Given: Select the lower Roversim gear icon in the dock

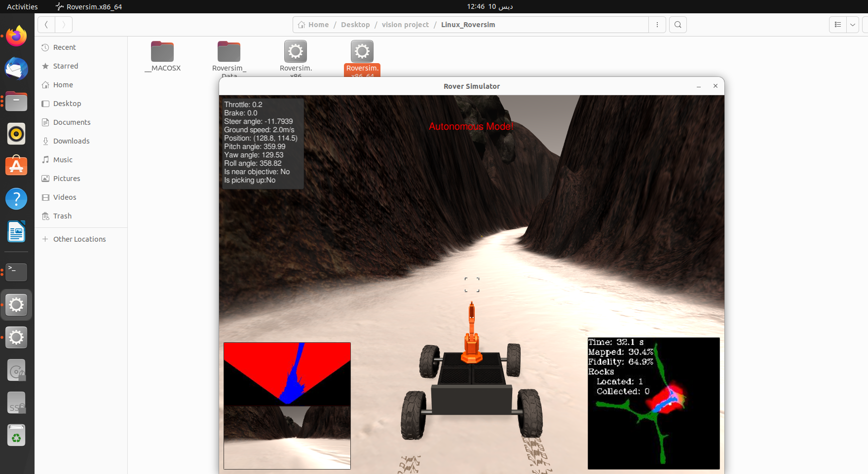Looking at the screenshot, I should [16, 337].
